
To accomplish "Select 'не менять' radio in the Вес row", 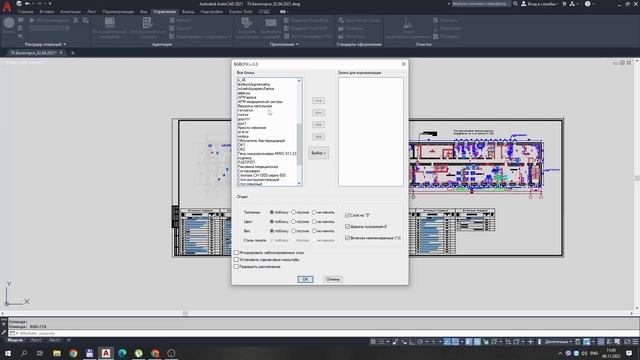I will pos(314,231).
